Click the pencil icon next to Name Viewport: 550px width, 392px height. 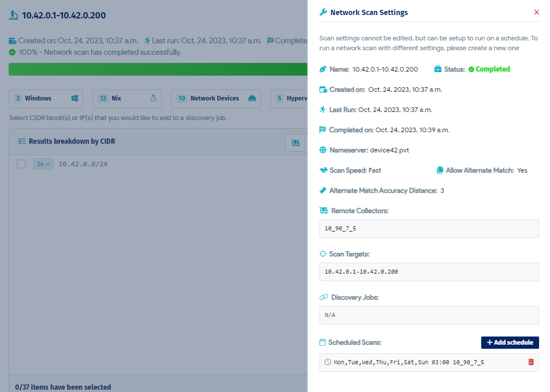323,69
